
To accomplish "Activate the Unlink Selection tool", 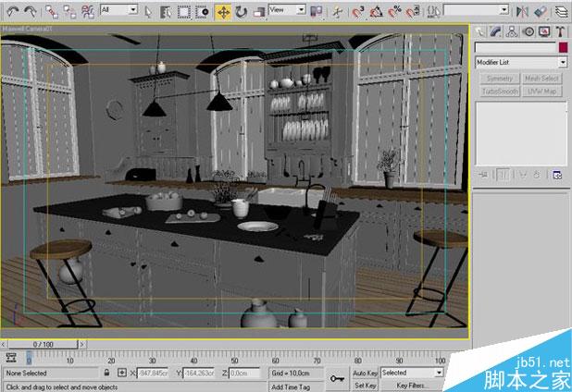I will 69,12.
